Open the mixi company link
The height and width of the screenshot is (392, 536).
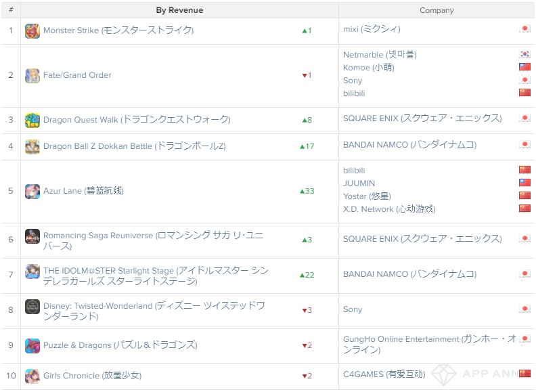[x=372, y=29]
